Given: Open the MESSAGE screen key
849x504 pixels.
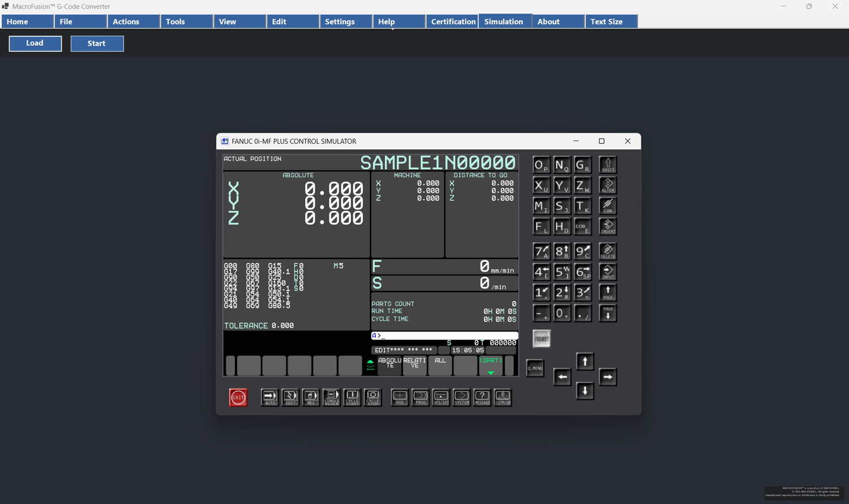Looking at the screenshot, I should 482,397.
